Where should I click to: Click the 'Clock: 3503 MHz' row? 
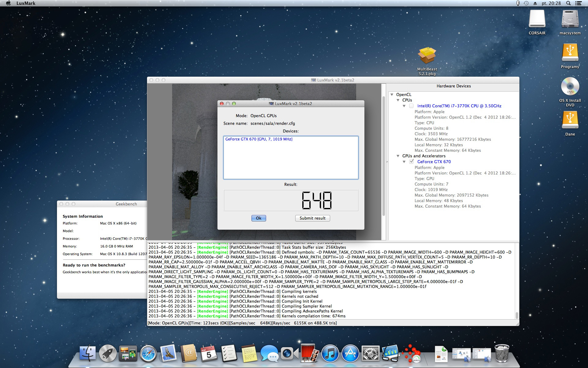tap(431, 134)
